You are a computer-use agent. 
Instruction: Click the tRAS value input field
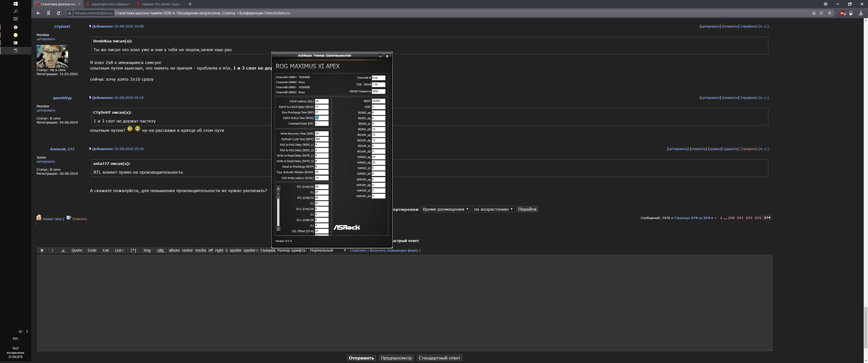pos(321,118)
